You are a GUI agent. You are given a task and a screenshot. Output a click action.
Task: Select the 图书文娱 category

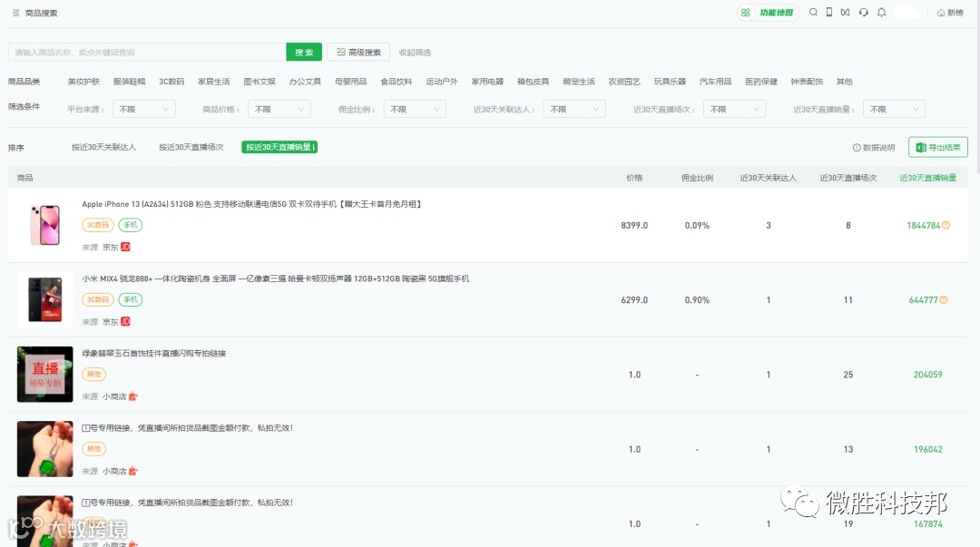coord(260,82)
